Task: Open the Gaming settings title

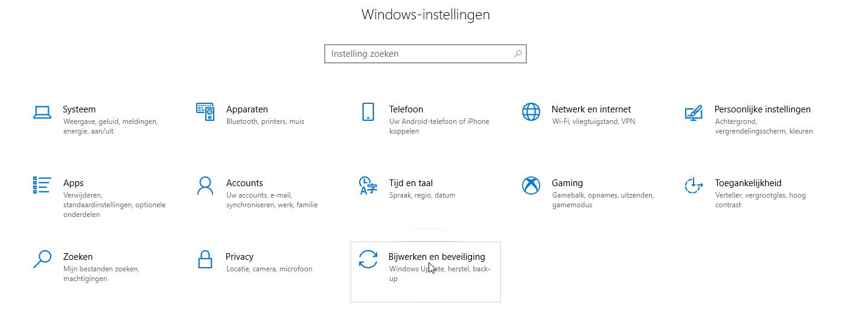Action: [x=567, y=183]
